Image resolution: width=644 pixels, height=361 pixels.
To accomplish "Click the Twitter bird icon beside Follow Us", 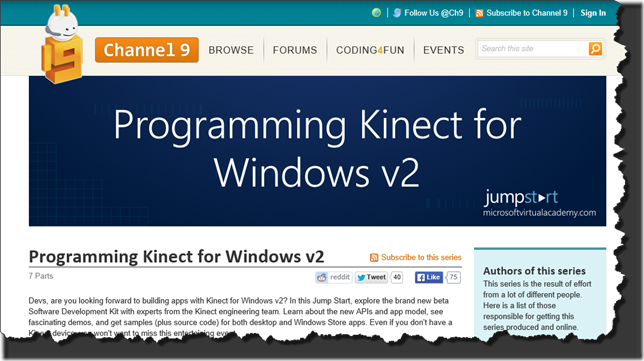I will (x=397, y=13).
